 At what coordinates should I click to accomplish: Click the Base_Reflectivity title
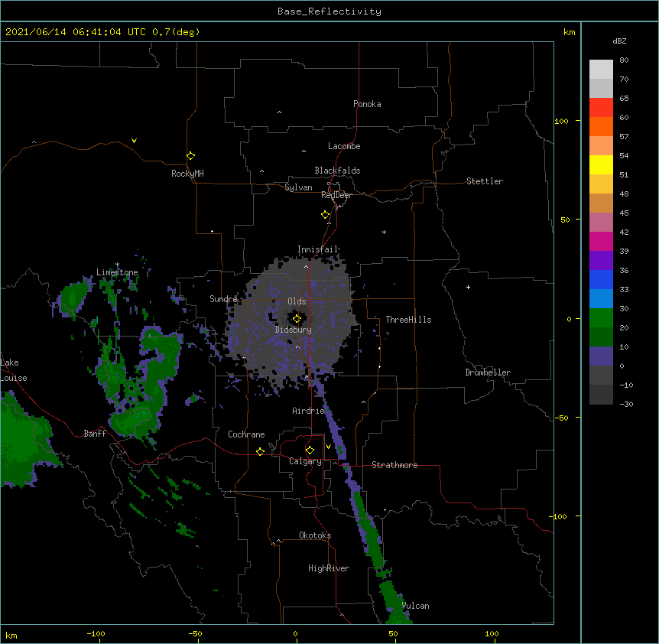(x=329, y=11)
